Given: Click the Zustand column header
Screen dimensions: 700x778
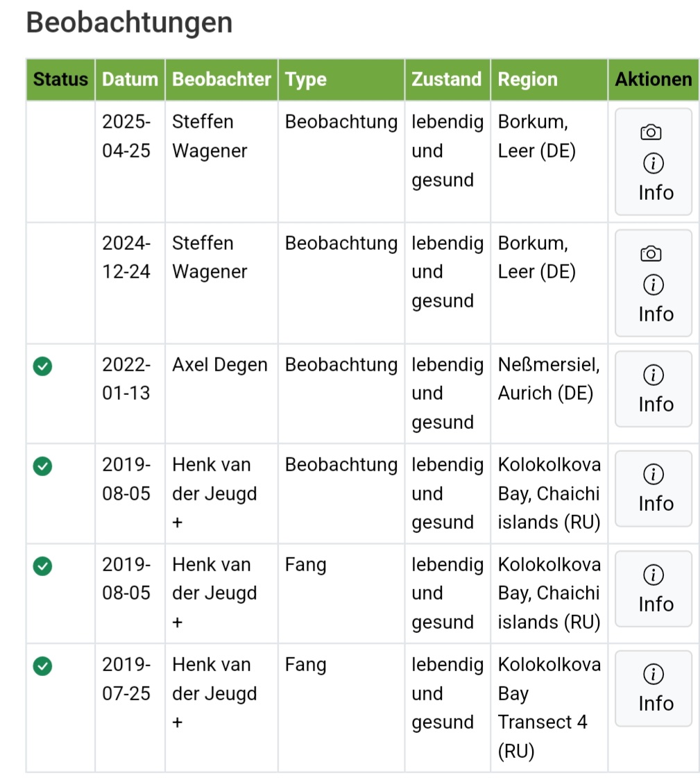Looking at the screenshot, I should click(447, 80).
